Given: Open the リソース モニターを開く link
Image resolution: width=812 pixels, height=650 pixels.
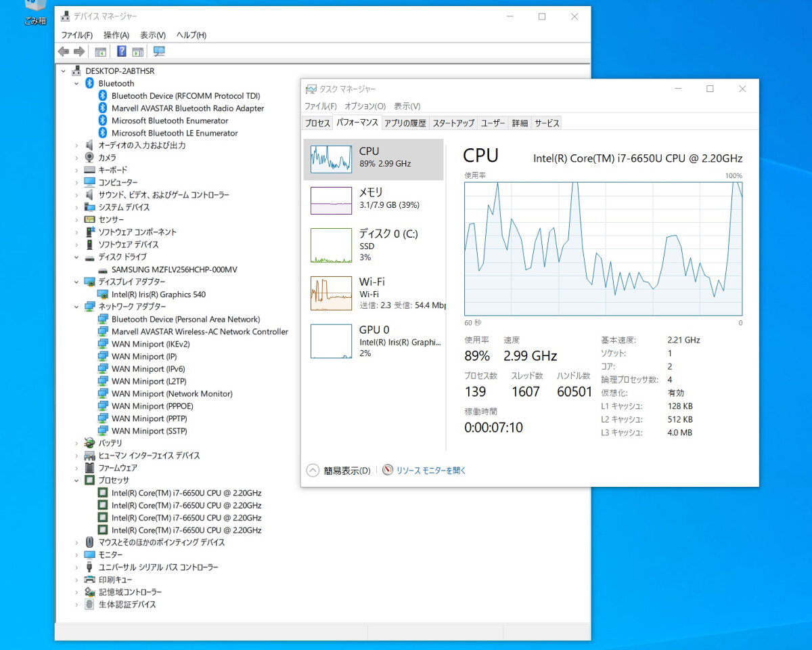Looking at the screenshot, I should coord(431,470).
